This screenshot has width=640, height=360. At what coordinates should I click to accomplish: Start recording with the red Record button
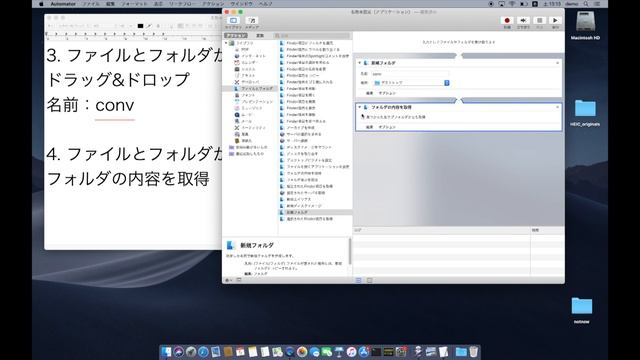point(507,20)
